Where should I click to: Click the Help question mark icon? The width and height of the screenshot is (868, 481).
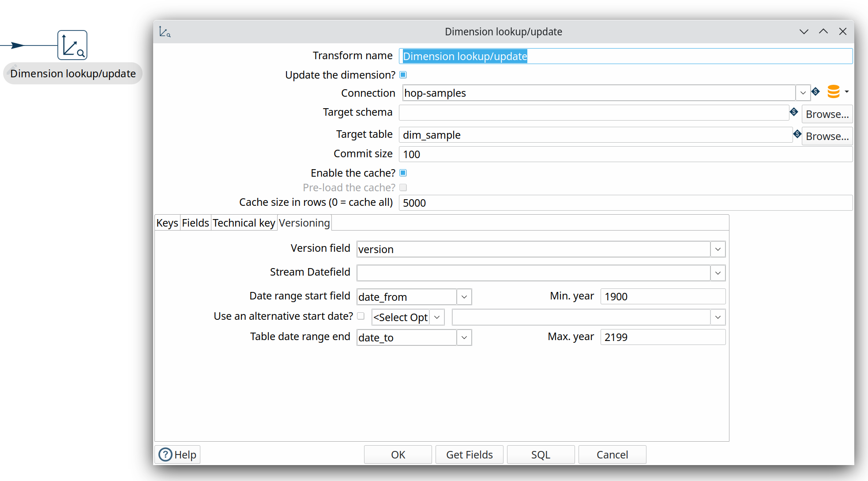(x=165, y=454)
